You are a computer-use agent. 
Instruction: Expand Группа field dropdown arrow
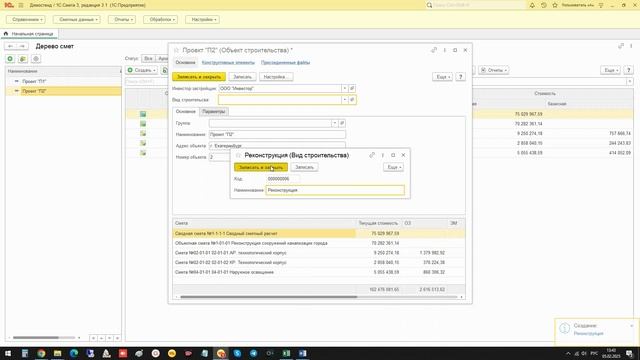click(334, 123)
